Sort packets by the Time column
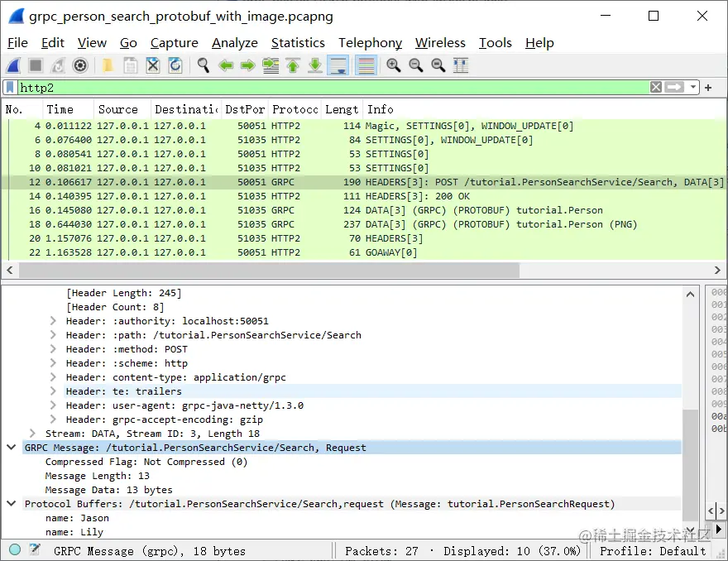The width and height of the screenshot is (728, 561). point(68,109)
